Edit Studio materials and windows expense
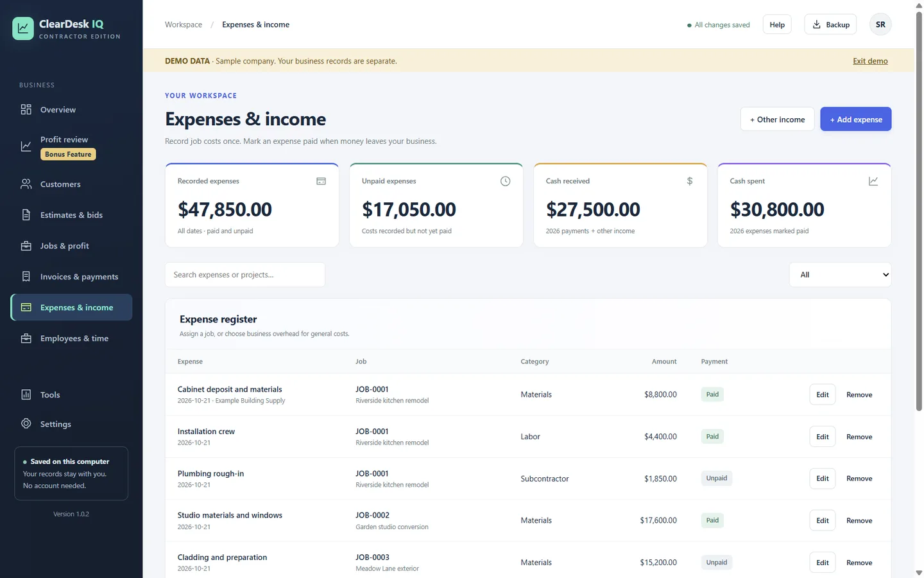The image size is (924, 578). [823, 520]
